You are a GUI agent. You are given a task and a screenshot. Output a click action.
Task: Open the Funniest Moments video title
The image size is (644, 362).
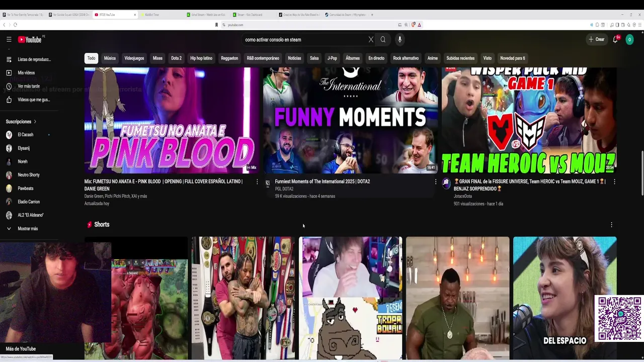[x=323, y=182]
